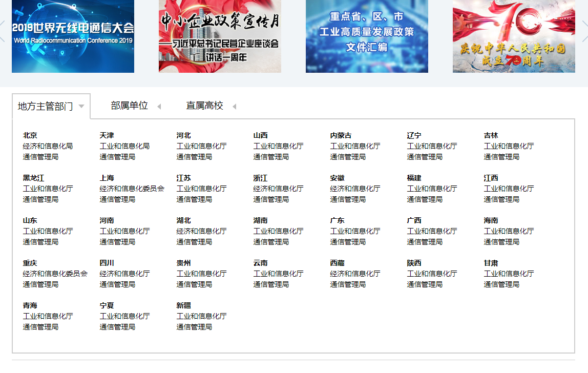Open 甘肃 工业和信息化厅 link

click(x=509, y=274)
